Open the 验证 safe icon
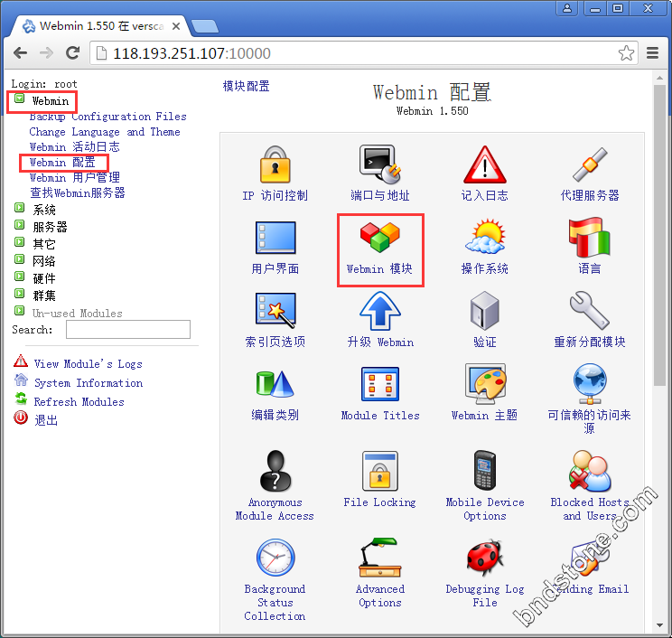This screenshot has width=672, height=638. pyautogui.click(x=485, y=311)
